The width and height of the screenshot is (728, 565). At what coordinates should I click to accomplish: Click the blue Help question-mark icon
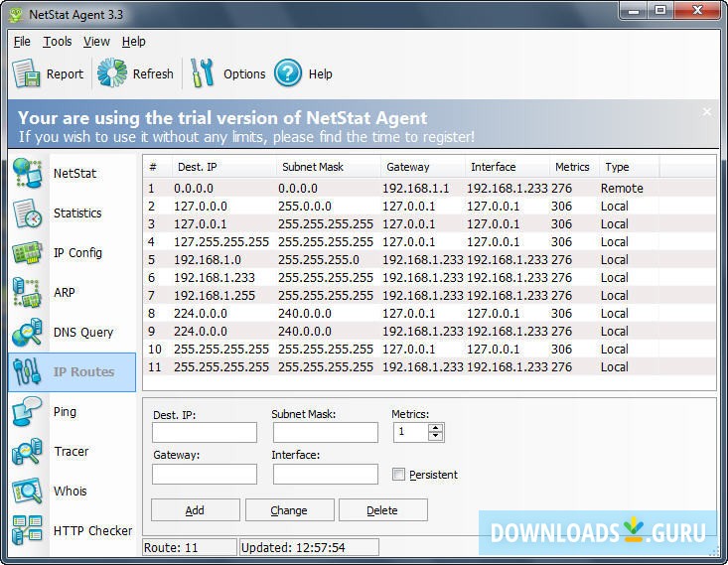pos(288,73)
